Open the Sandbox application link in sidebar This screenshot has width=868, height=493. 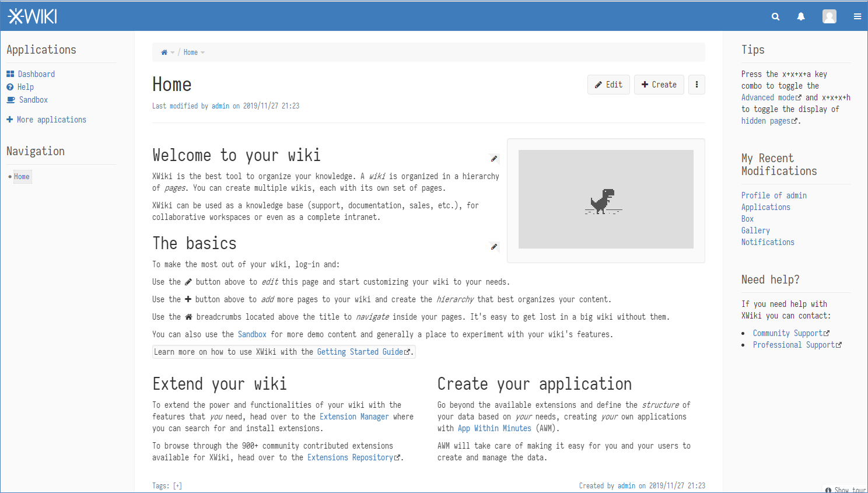33,100
